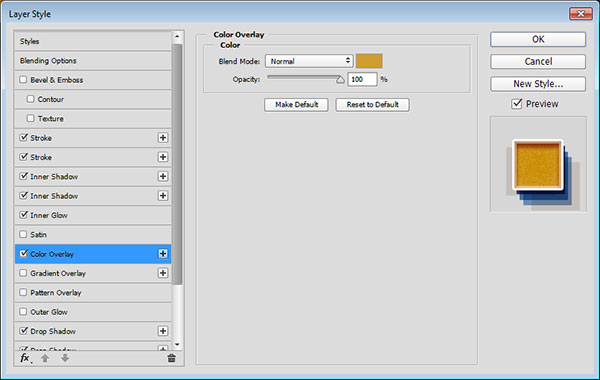This screenshot has height=380, width=600.
Task: Click the effects list scrollbar down arrow
Action: pos(177,345)
